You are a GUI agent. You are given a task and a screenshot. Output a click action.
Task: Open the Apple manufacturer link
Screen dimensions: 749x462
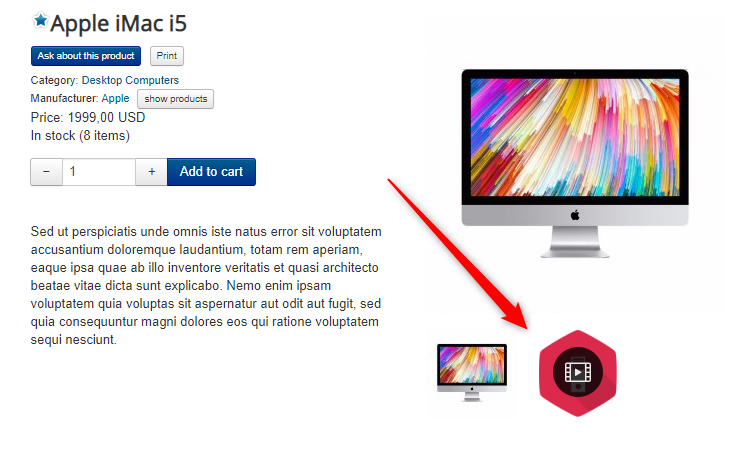[115, 98]
